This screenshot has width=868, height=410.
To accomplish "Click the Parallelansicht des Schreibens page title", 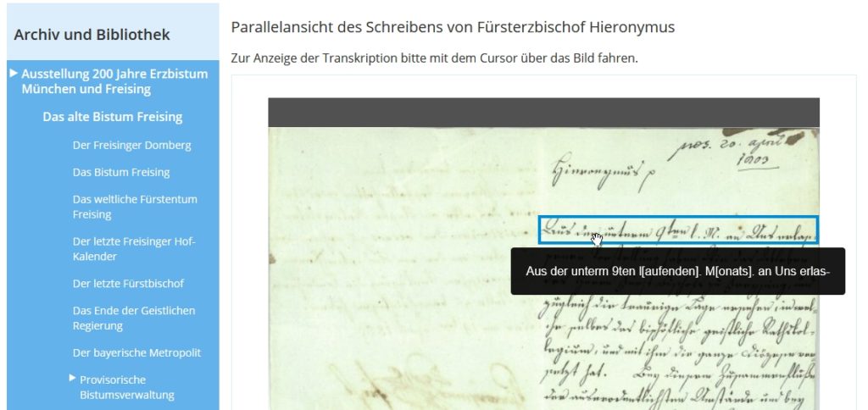I will tap(453, 27).
